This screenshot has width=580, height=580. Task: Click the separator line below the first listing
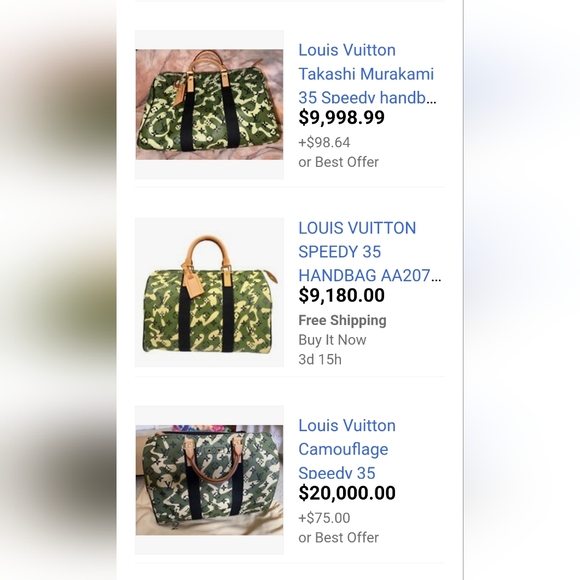[290, 188]
